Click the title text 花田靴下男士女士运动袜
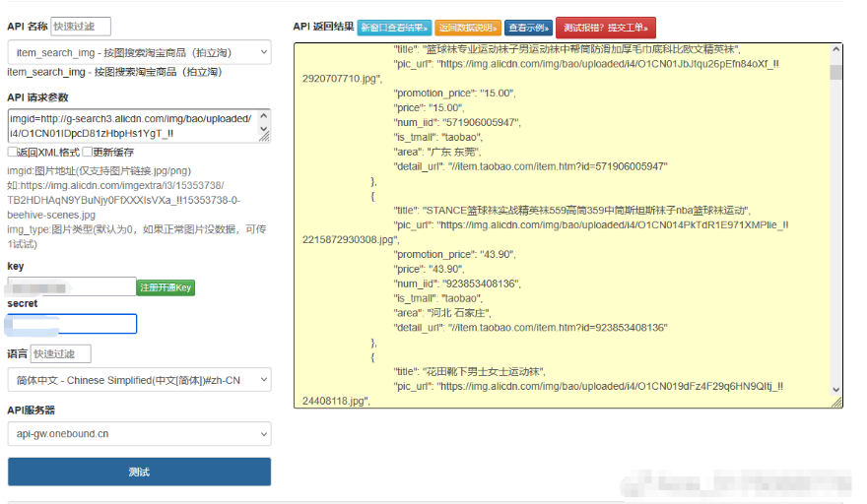 coord(485,371)
